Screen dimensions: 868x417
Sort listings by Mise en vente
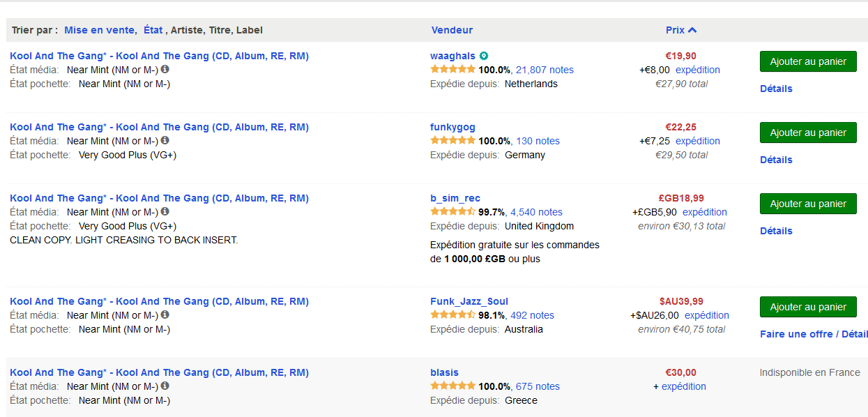(100, 30)
